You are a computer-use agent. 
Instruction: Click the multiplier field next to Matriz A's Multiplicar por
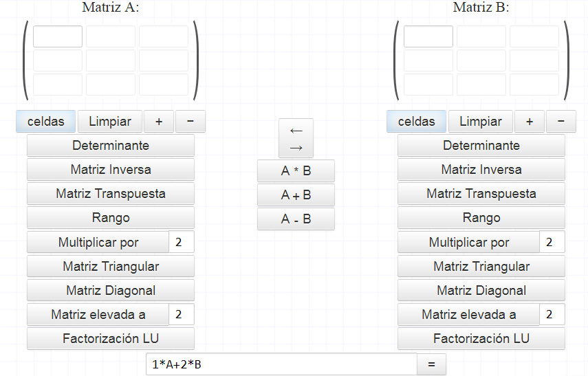point(181,242)
